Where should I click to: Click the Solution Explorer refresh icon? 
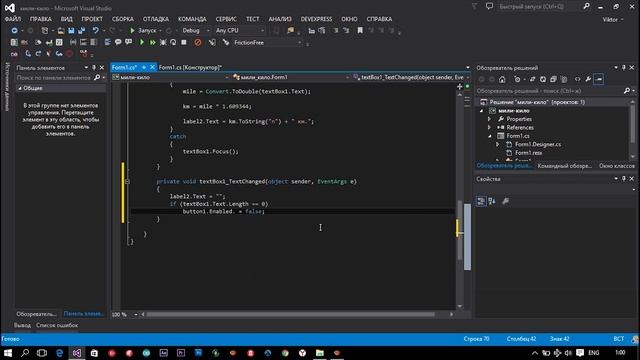point(543,79)
